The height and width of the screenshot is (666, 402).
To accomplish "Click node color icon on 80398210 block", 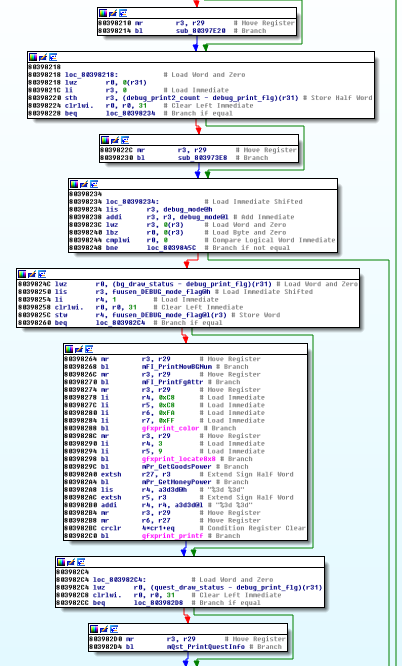I will (103, 13).
